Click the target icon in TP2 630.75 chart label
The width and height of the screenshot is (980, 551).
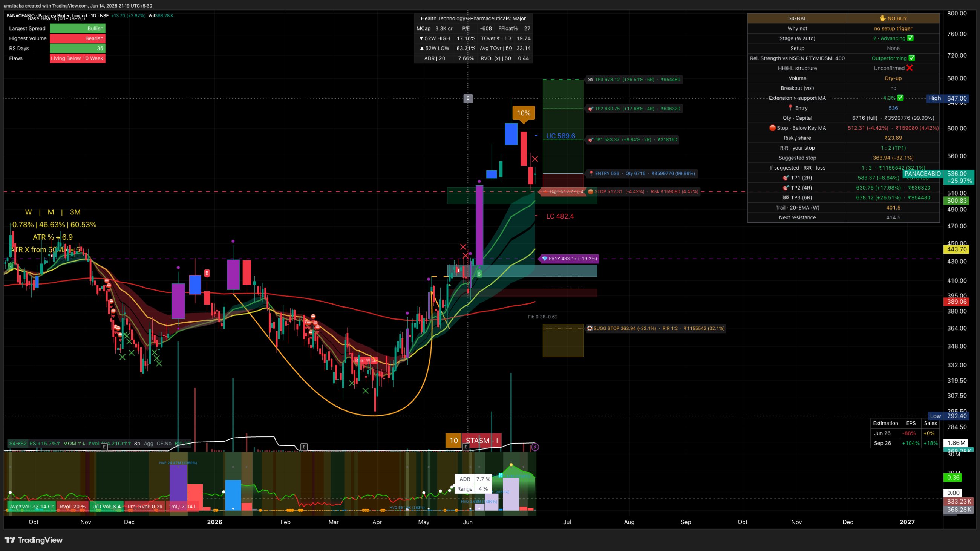click(x=590, y=109)
